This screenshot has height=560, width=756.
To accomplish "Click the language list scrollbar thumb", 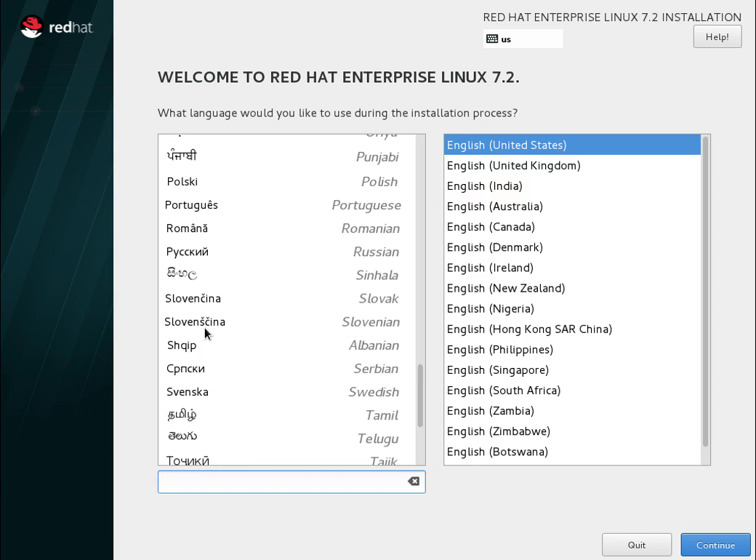I will coord(420,396).
